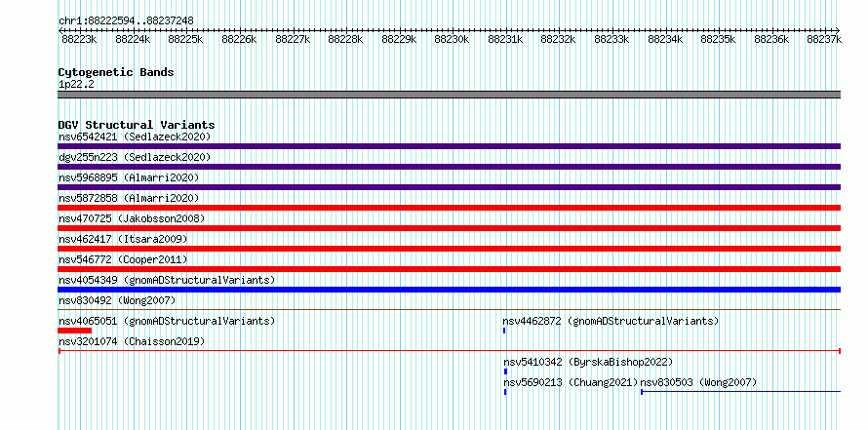Viewport: 868px width, 430px height.
Task: Click the nsv4054349 blue variant bar
Action: (x=449, y=290)
